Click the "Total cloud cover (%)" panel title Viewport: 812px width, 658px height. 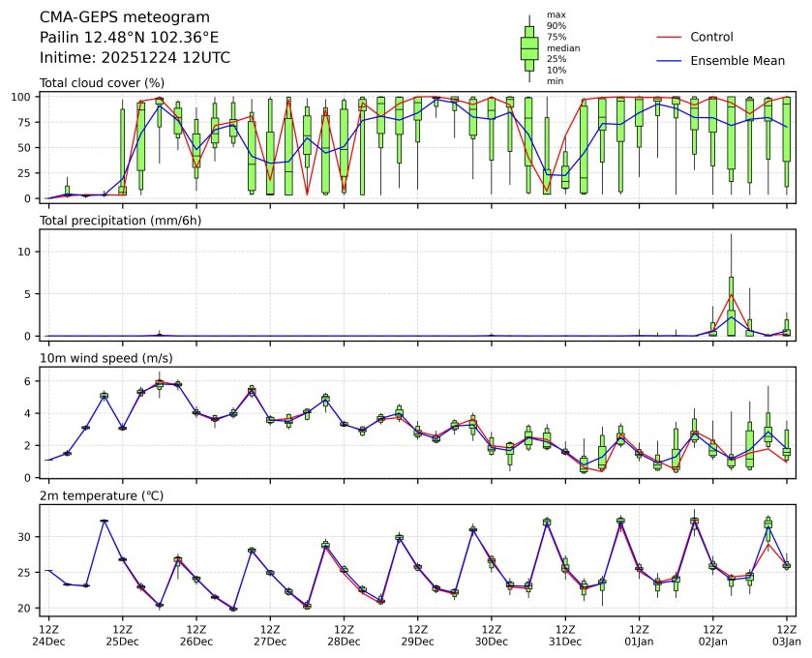click(102, 83)
